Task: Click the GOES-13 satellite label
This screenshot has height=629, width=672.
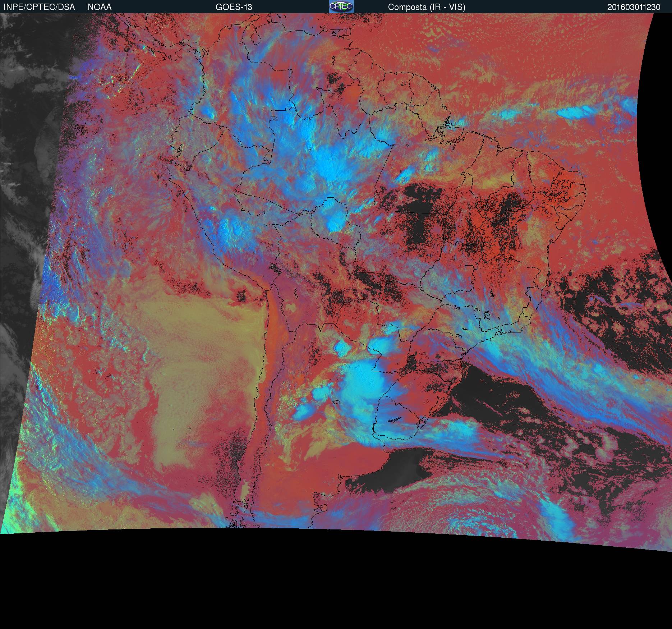Action: pyautogui.click(x=234, y=7)
